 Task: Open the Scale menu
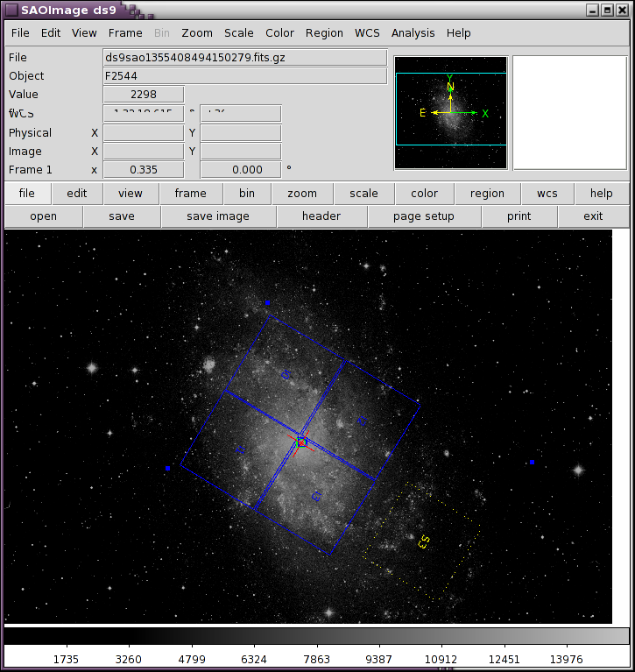pyautogui.click(x=238, y=33)
